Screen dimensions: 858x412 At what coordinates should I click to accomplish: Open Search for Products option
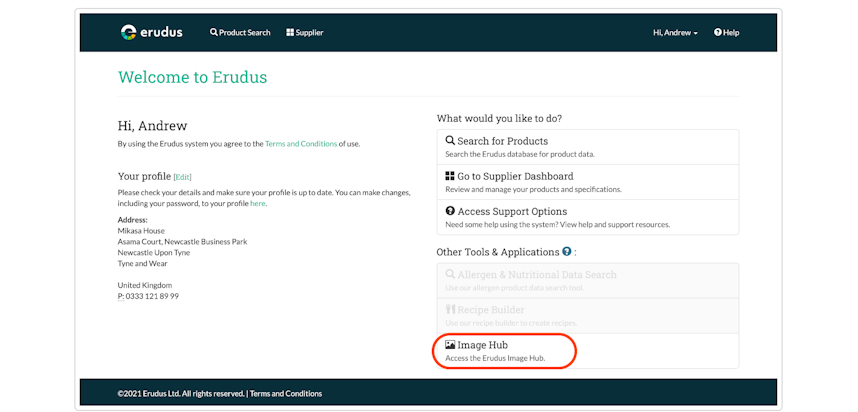coord(588,147)
